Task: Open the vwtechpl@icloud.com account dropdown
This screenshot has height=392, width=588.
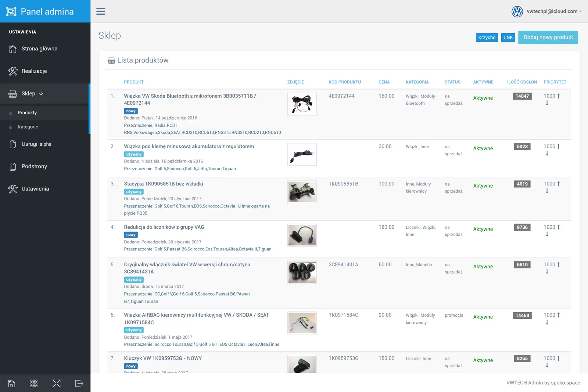Action: pos(554,11)
